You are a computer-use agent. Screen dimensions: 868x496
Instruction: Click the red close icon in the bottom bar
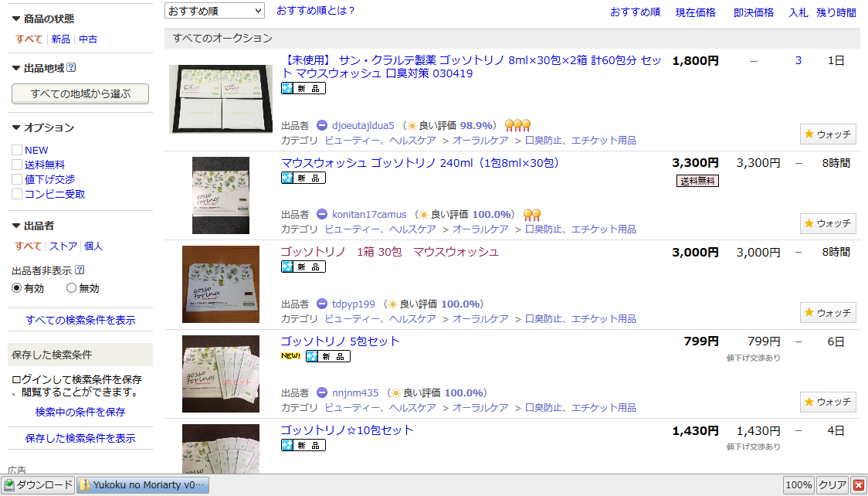click(x=858, y=485)
